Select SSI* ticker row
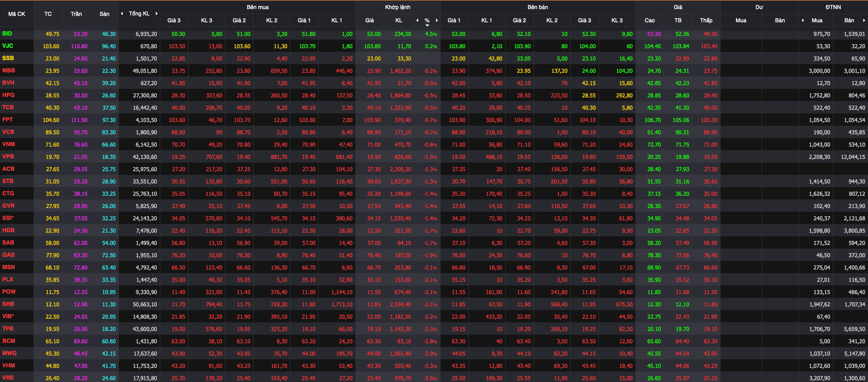This screenshot has height=382, width=868. 8,218
